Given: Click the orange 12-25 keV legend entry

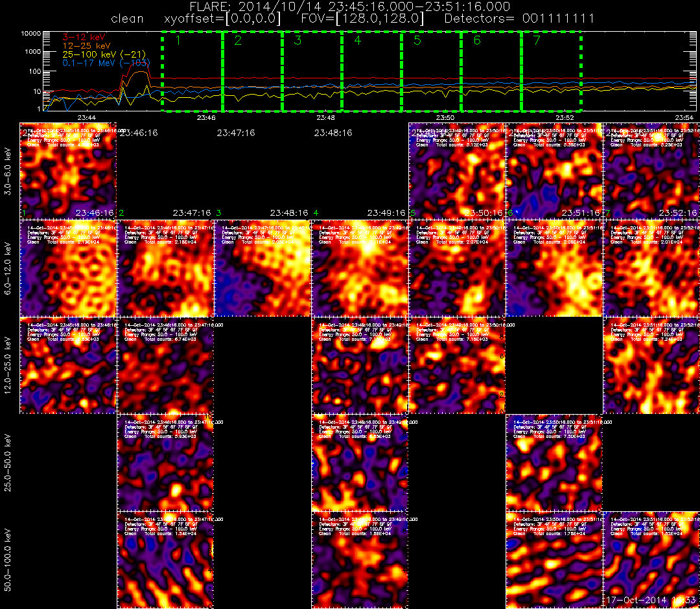Looking at the screenshot, I should [x=86, y=45].
